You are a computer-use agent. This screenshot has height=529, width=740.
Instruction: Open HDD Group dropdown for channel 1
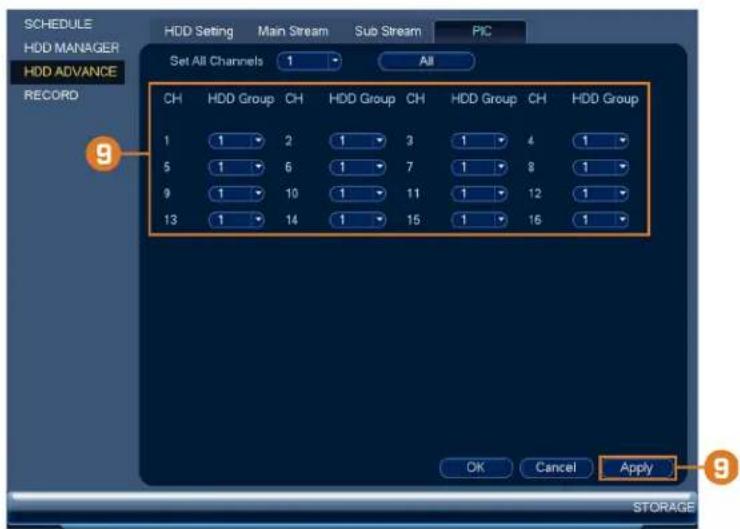236,141
